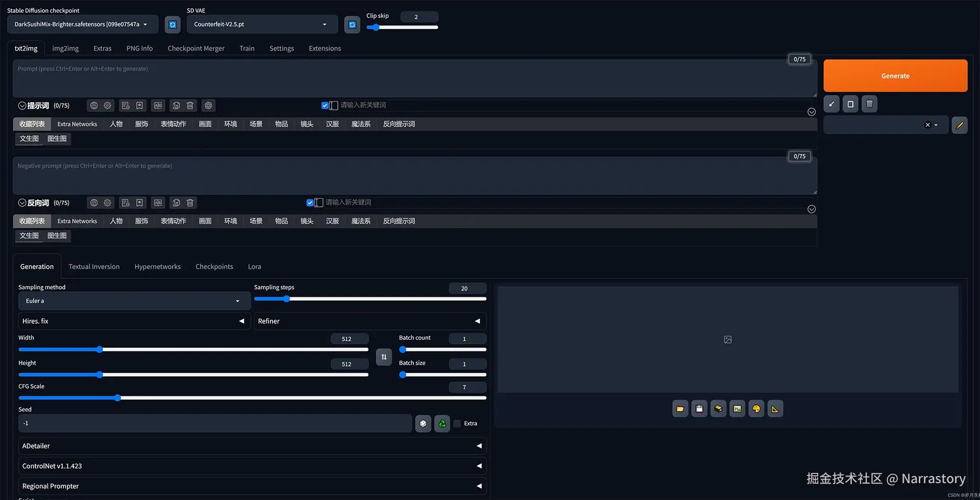
Task: Clear the selected styles with the X
Action: pyautogui.click(x=927, y=125)
